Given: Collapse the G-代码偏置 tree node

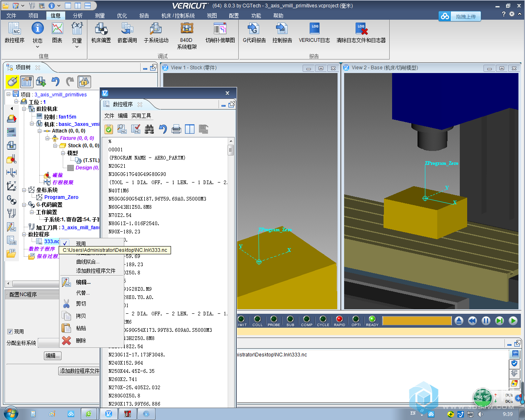Looking at the screenshot, I should [24, 205].
